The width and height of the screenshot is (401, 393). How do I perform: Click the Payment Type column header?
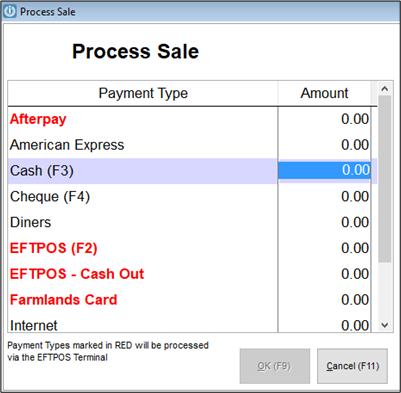[143, 93]
